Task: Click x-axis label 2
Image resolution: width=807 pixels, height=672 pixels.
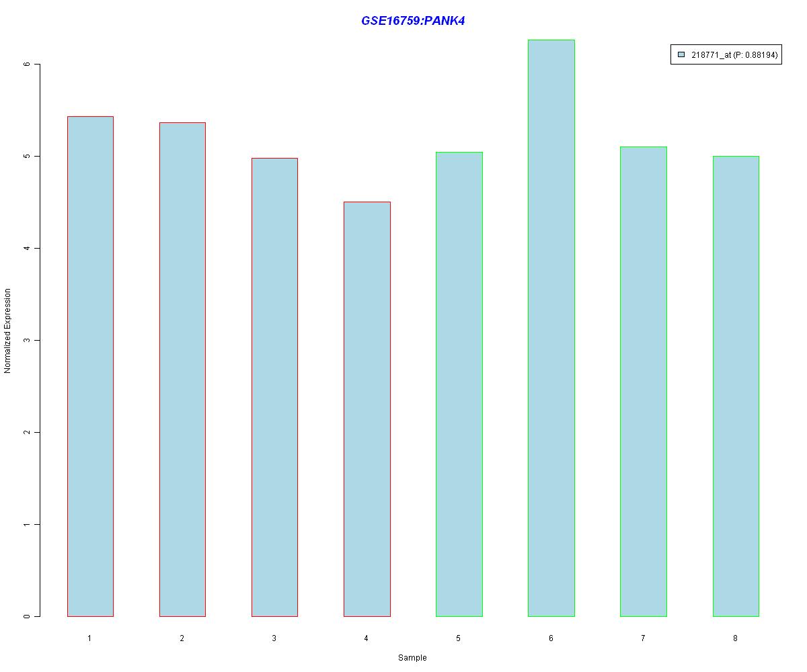Action: pos(182,638)
